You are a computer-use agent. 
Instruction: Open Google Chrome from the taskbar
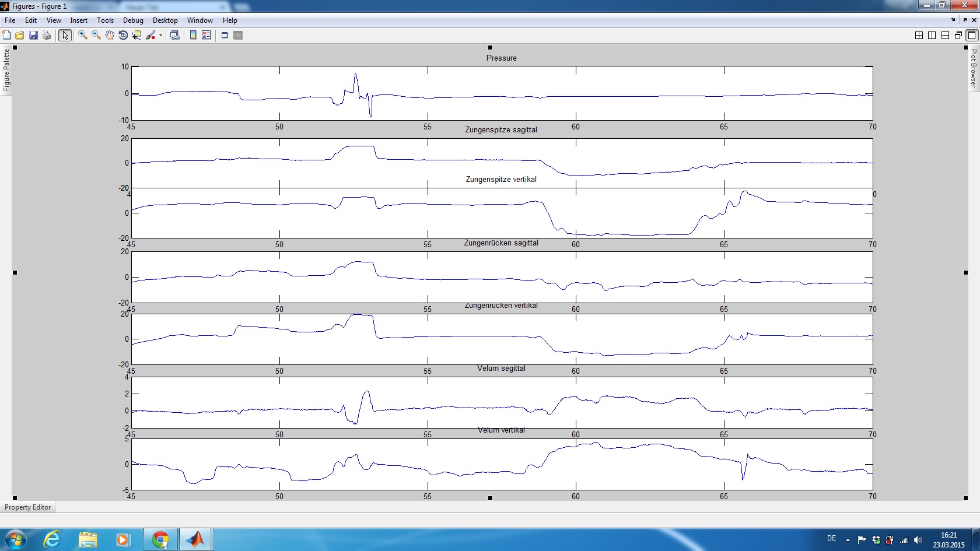[160, 539]
